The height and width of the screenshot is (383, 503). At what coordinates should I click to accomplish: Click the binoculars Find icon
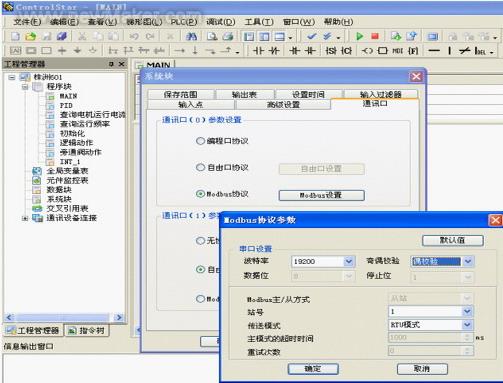[x=191, y=36]
